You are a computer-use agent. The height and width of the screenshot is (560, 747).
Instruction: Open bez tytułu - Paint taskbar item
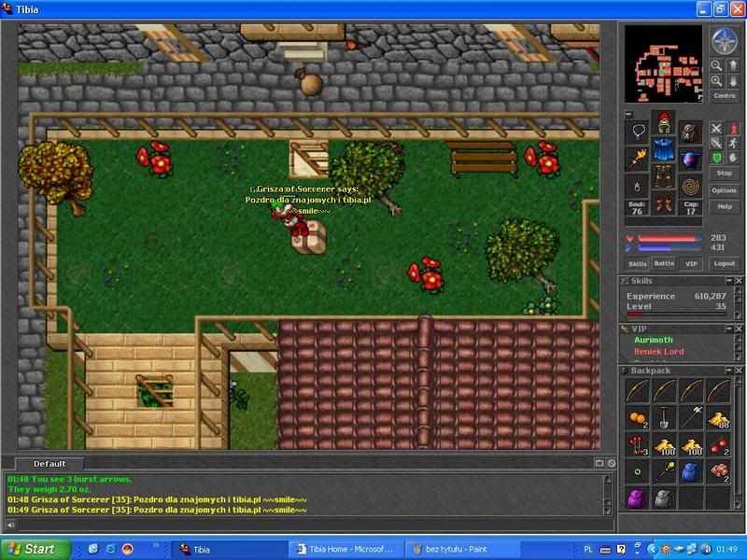pyautogui.click(x=462, y=549)
